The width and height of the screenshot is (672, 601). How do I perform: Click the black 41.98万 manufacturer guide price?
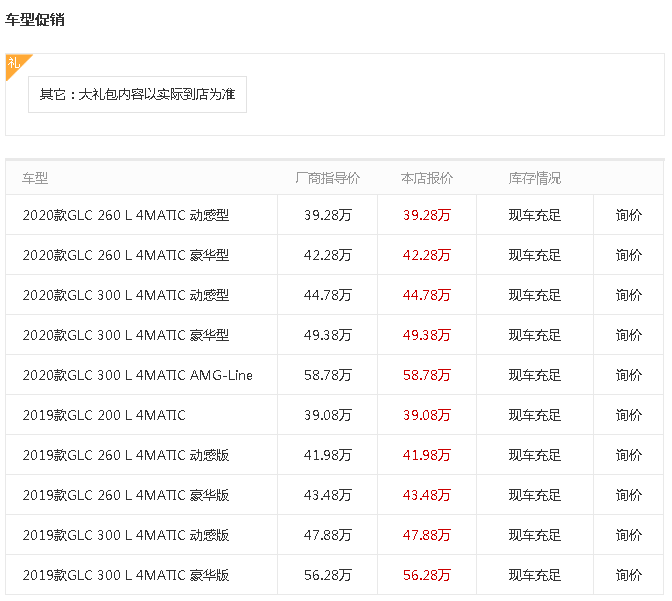[328, 455]
